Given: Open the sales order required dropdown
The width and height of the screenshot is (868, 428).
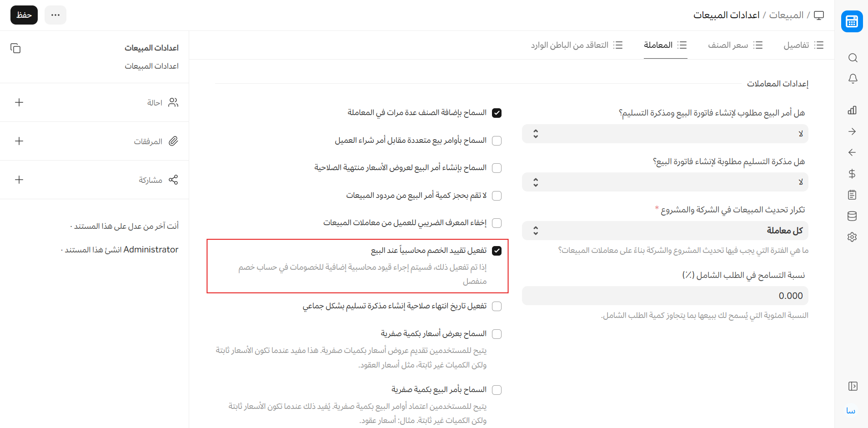Looking at the screenshot, I should pyautogui.click(x=665, y=134).
